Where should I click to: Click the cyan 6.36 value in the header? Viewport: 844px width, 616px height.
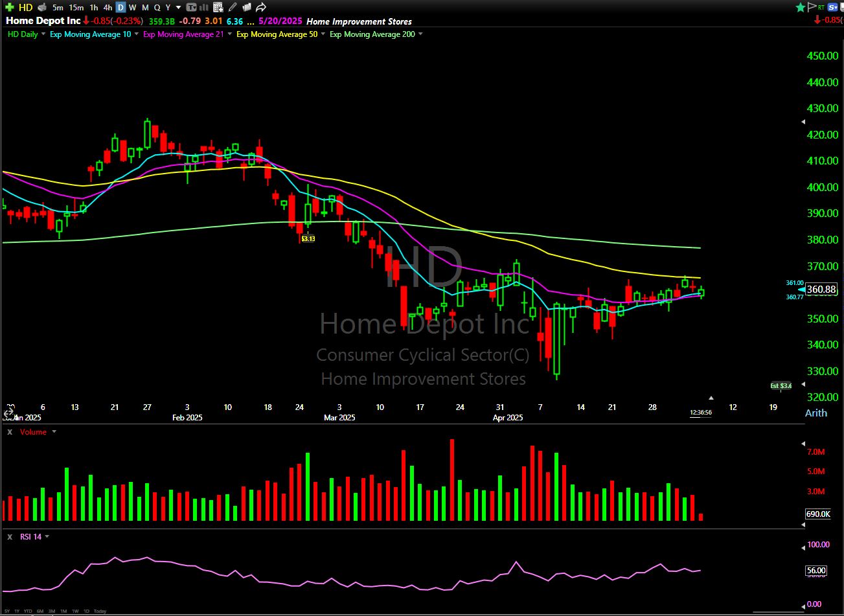click(x=235, y=21)
